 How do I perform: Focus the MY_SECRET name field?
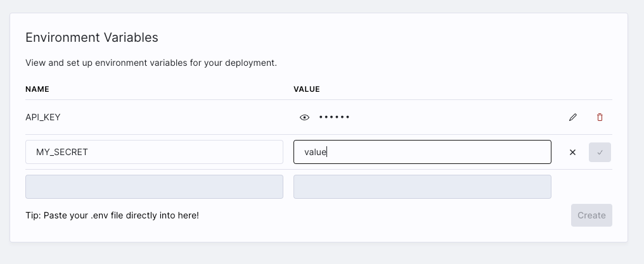(154, 152)
